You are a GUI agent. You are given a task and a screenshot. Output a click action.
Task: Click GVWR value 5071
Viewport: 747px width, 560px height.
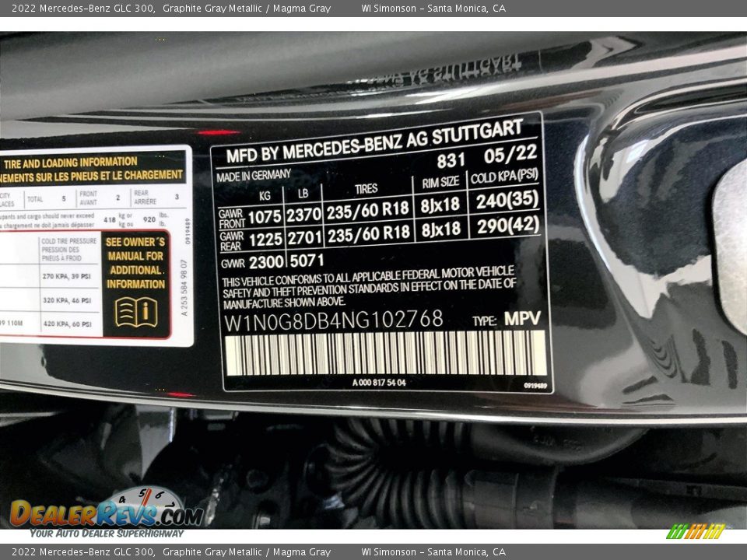307,261
